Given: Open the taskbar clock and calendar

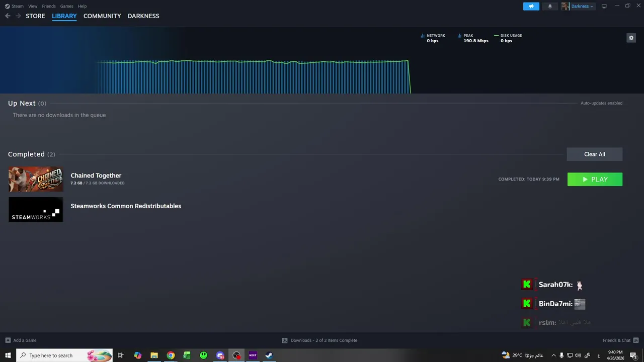Looking at the screenshot, I should [x=615, y=355].
